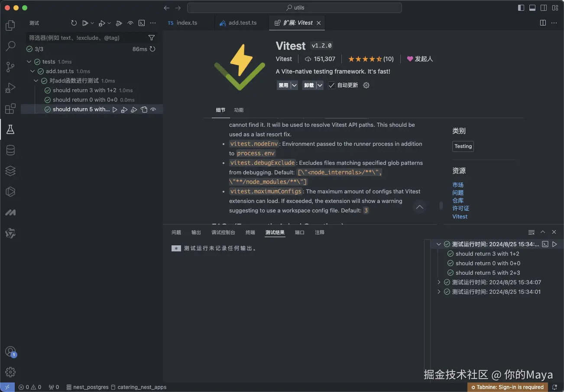Toggle 自动更新 for the Vitest extension

tap(333, 85)
